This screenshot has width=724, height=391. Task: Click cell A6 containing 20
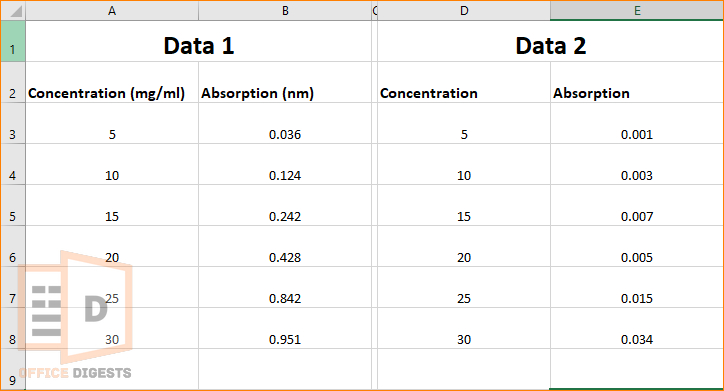(x=112, y=247)
